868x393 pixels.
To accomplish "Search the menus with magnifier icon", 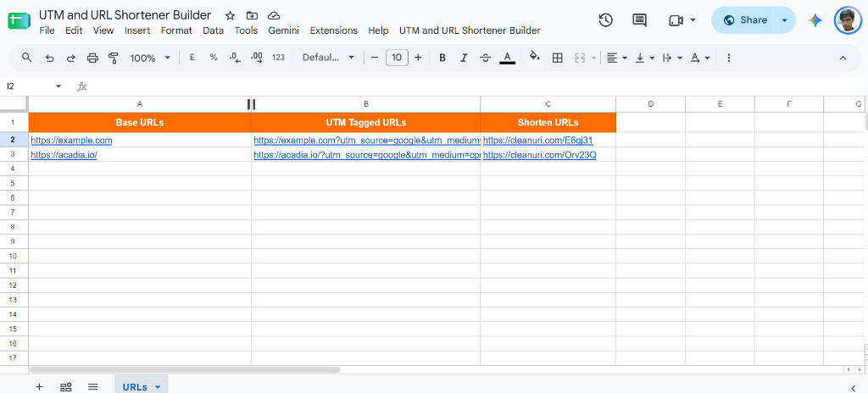I will coord(26,58).
